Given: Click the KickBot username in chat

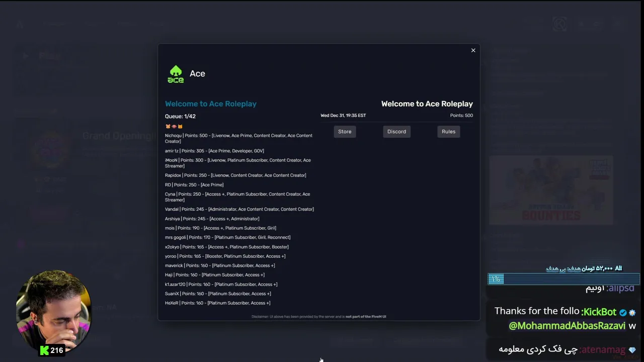Looking at the screenshot, I should tap(599, 312).
